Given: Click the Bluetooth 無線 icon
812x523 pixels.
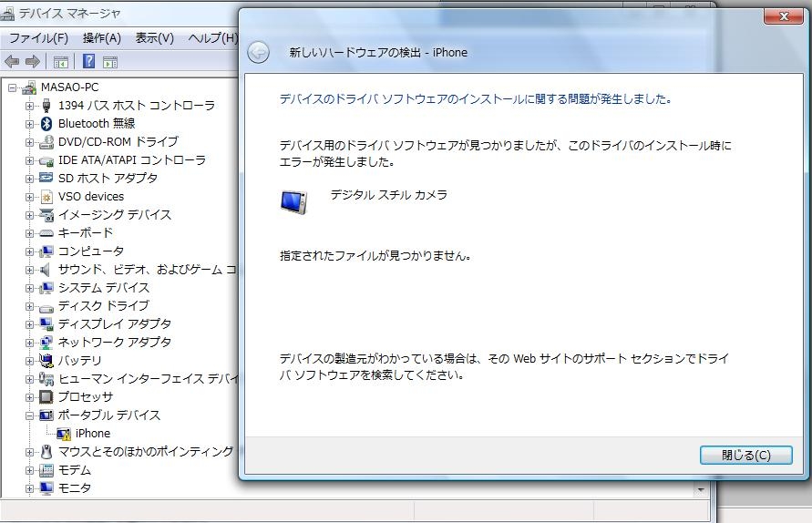Looking at the screenshot, I should (x=46, y=124).
